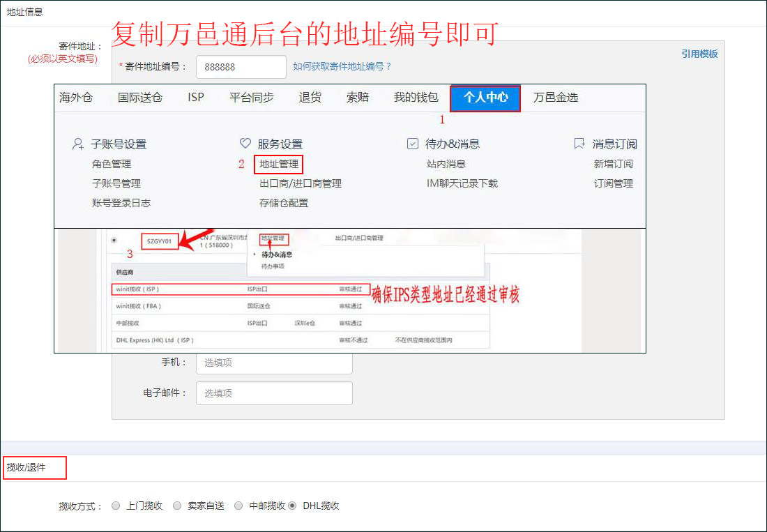Click the DHL Express (HK) Ltd supplier row
767x532 pixels.
pyautogui.click(x=301, y=340)
